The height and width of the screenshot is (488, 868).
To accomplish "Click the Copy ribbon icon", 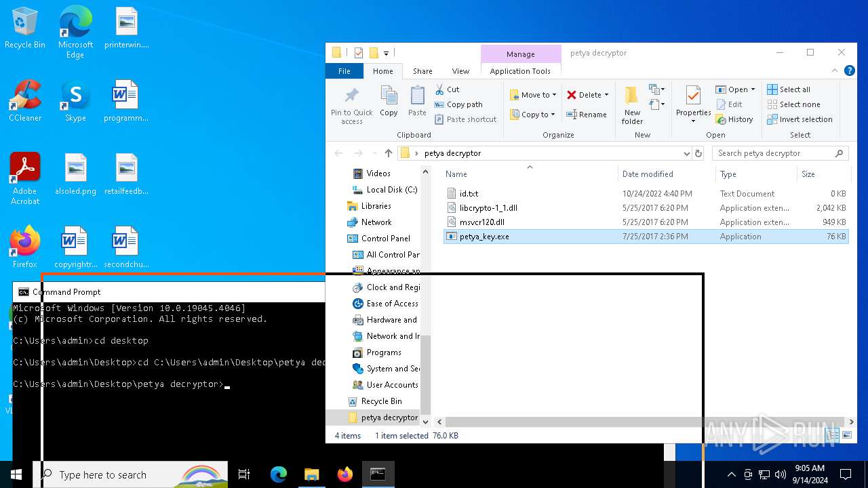I will pyautogui.click(x=389, y=102).
